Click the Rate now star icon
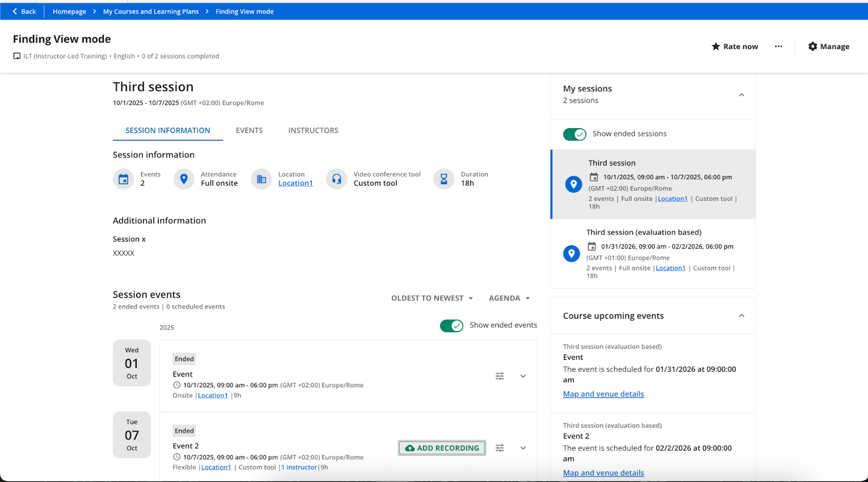 click(x=716, y=47)
